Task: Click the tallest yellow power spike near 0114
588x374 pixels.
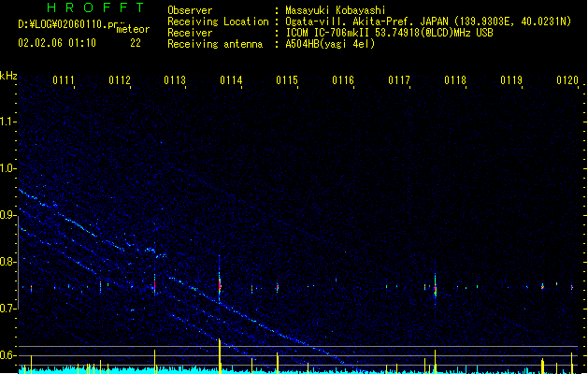Action: pos(220,355)
